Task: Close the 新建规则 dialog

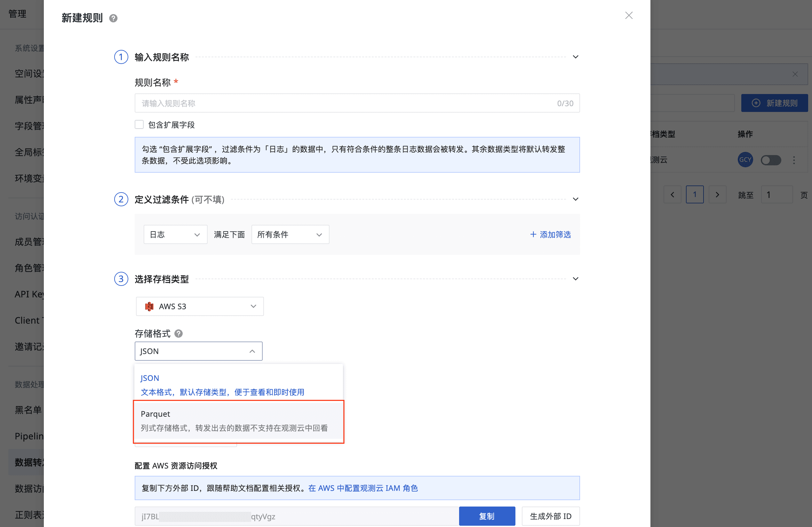Action: pyautogui.click(x=628, y=15)
